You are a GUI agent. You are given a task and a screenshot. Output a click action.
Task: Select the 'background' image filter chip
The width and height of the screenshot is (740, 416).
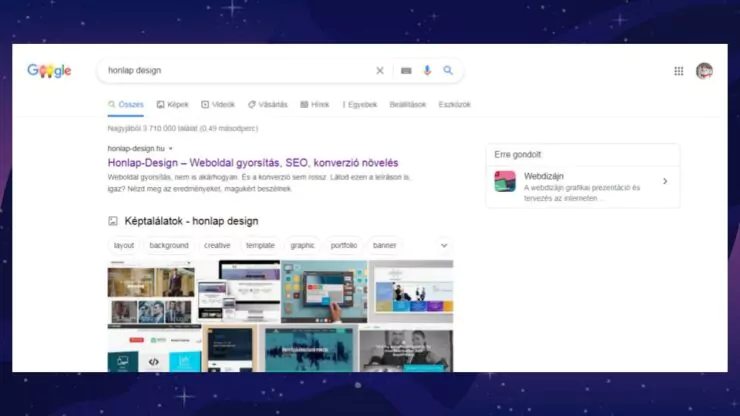[x=169, y=246]
